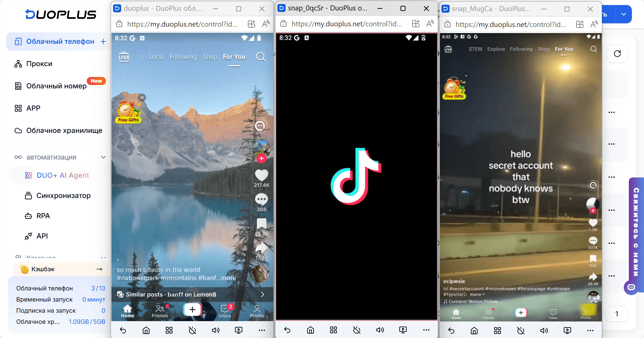Tap Home tab in duoplus TikTok window
The image size is (644, 338).
(128, 311)
